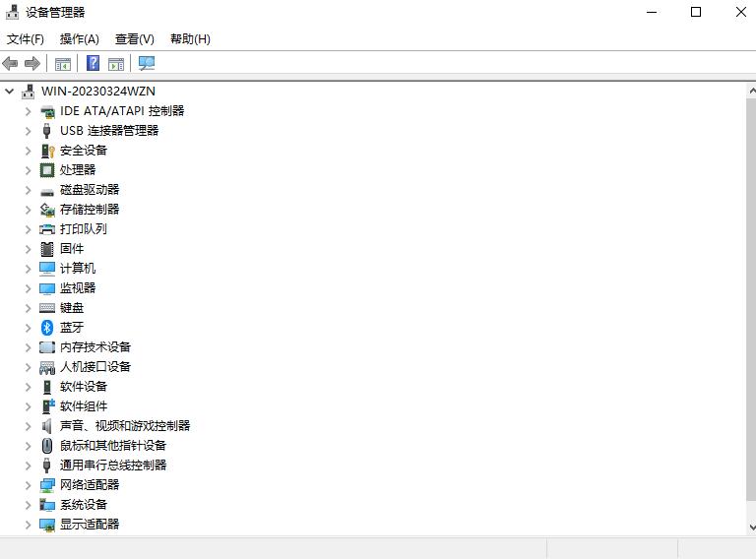Click the scrollbar down arrow
The width and height of the screenshot is (756, 559).
[752, 528]
